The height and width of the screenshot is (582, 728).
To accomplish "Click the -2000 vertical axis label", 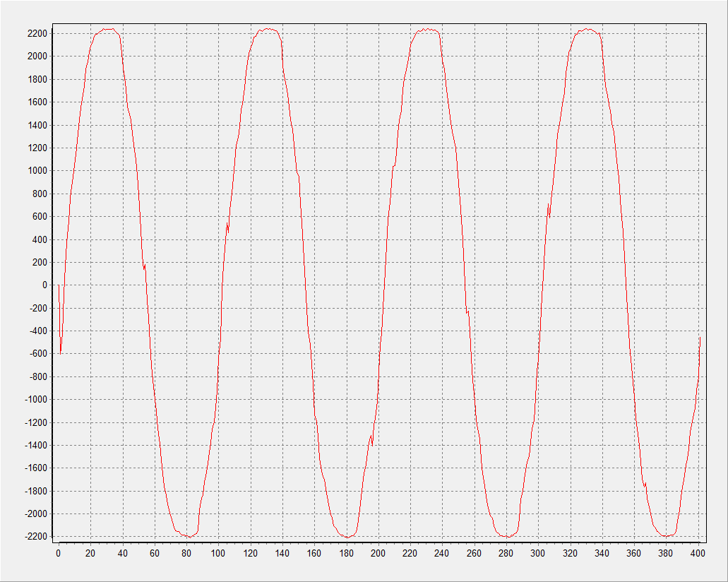I will pos(36,514).
